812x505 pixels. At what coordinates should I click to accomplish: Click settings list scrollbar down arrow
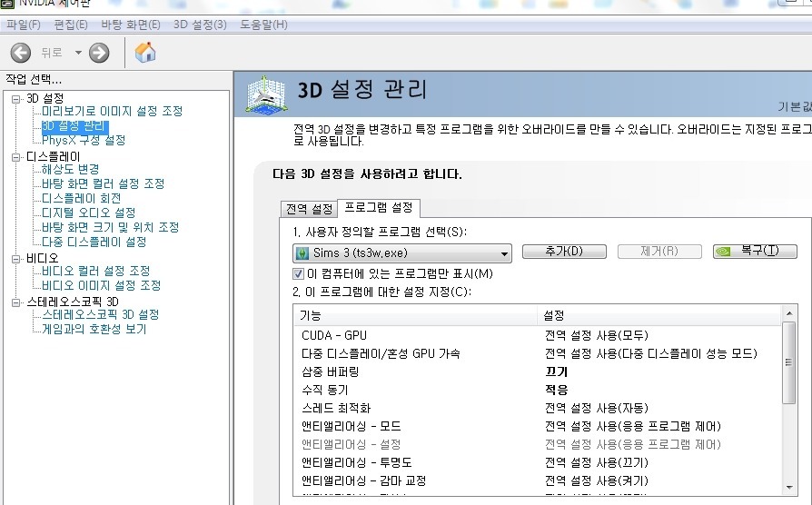788,487
